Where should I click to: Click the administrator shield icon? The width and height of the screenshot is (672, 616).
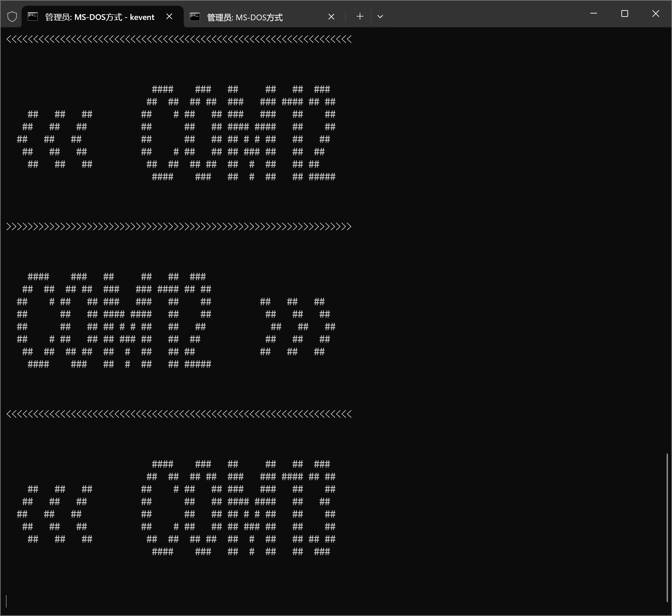(12, 17)
